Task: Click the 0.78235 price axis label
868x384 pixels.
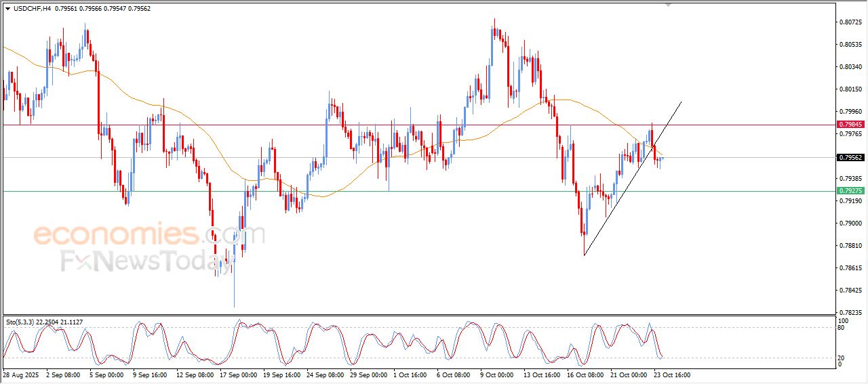Action: click(x=850, y=313)
